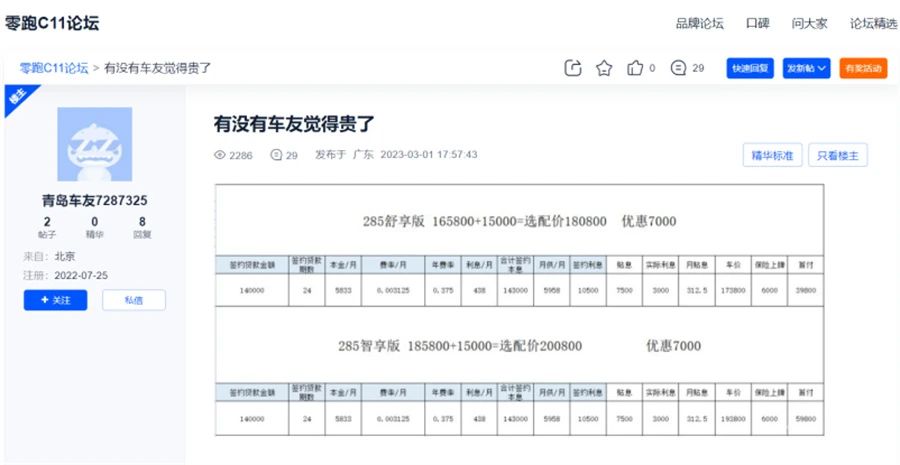Toggle 只看楼主 filter
This screenshot has width=900, height=465.
coord(837,155)
